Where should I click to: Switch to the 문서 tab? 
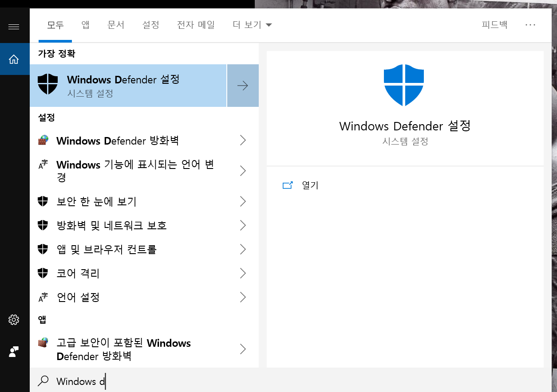point(116,25)
